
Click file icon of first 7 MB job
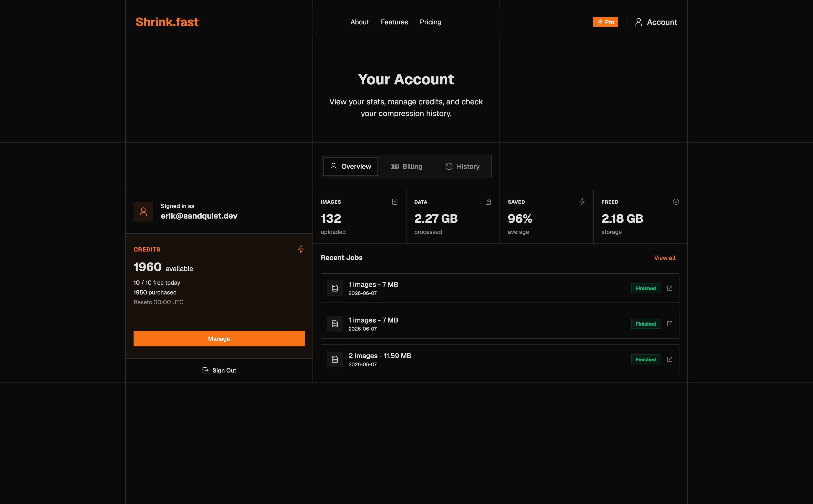pos(335,288)
